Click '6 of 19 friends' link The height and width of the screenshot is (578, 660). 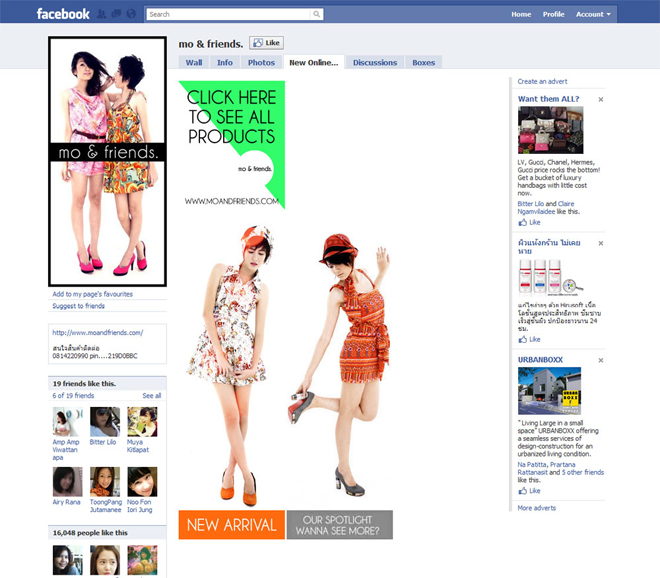click(x=73, y=395)
